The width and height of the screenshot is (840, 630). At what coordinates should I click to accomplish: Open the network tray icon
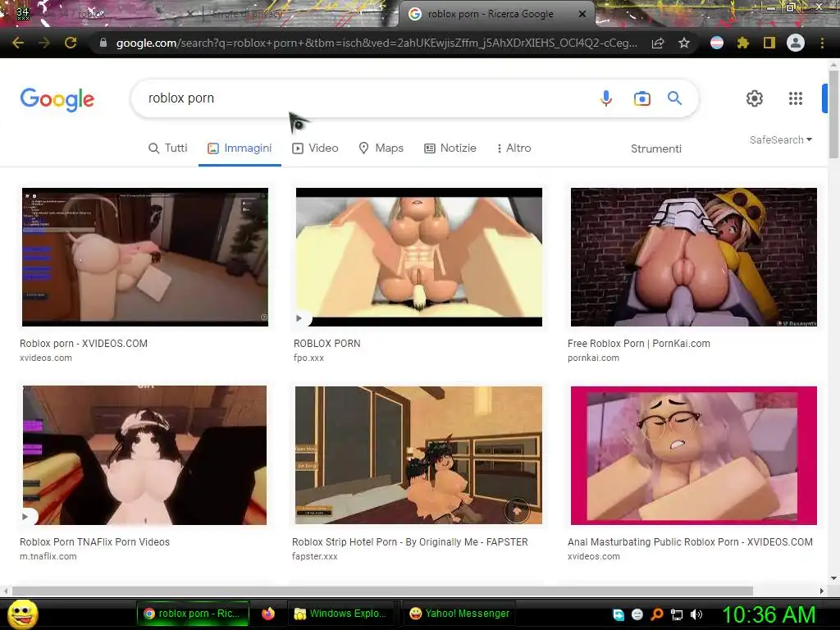[x=677, y=614]
